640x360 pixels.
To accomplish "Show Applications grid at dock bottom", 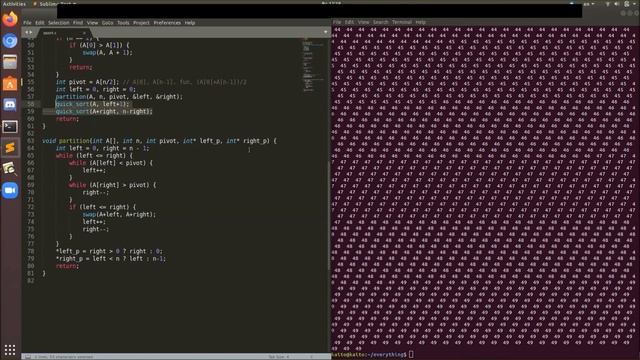I will (x=10, y=350).
